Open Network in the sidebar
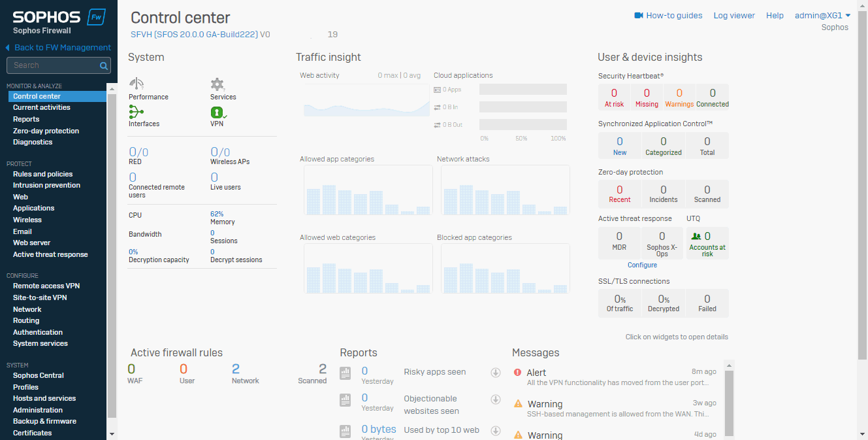 pyautogui.click(x=27, y=310)
